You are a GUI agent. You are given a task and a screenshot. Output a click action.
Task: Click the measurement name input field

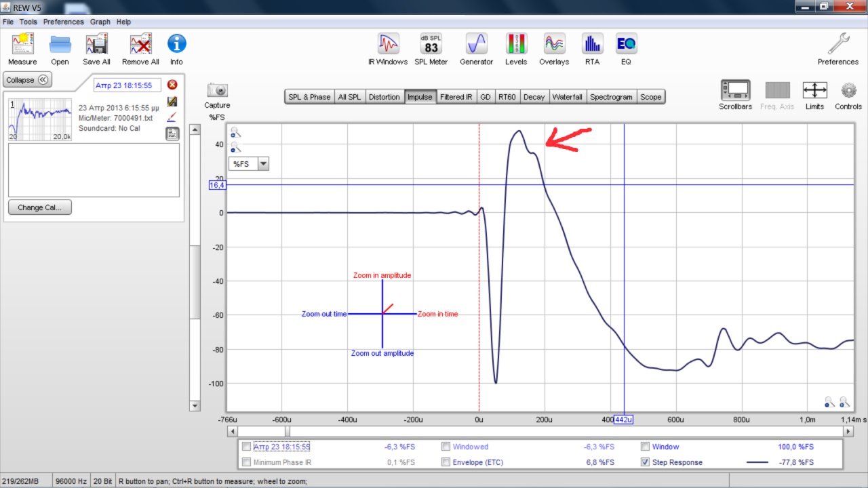(x=127, y=85)
